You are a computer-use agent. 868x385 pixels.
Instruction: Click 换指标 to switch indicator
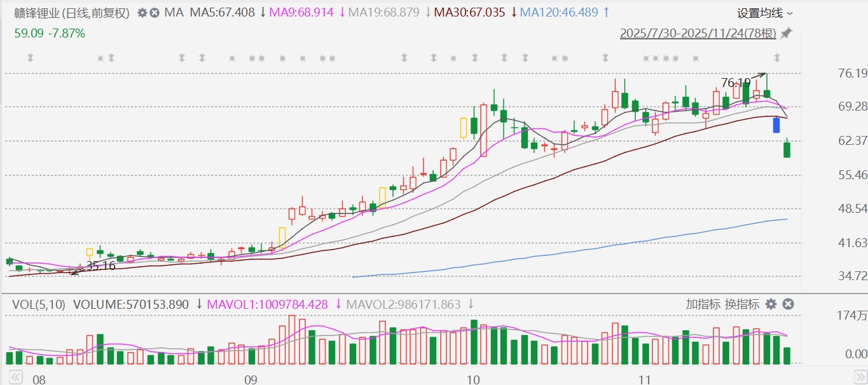tap(742, 304)
